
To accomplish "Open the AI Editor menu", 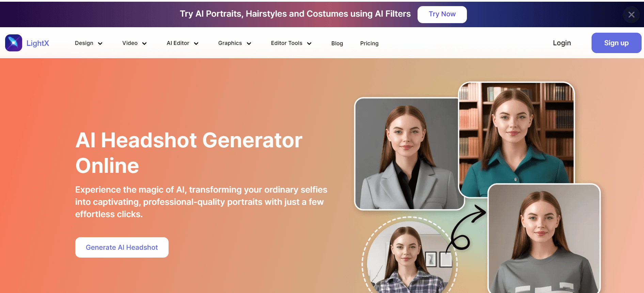I will point(178,43).
